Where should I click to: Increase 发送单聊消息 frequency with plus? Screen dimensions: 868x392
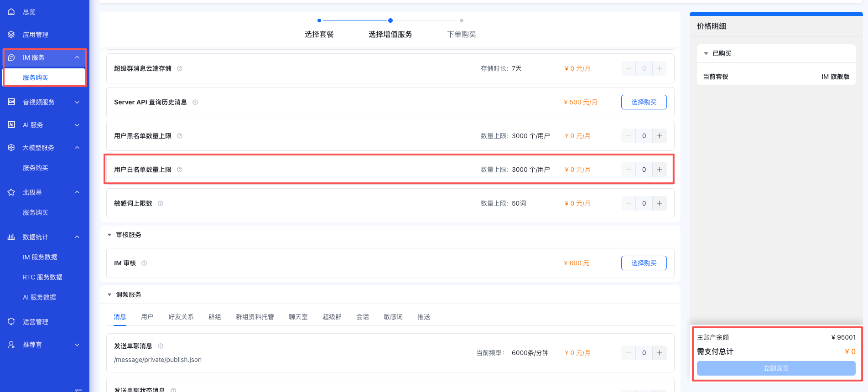(x=660, y=353)
